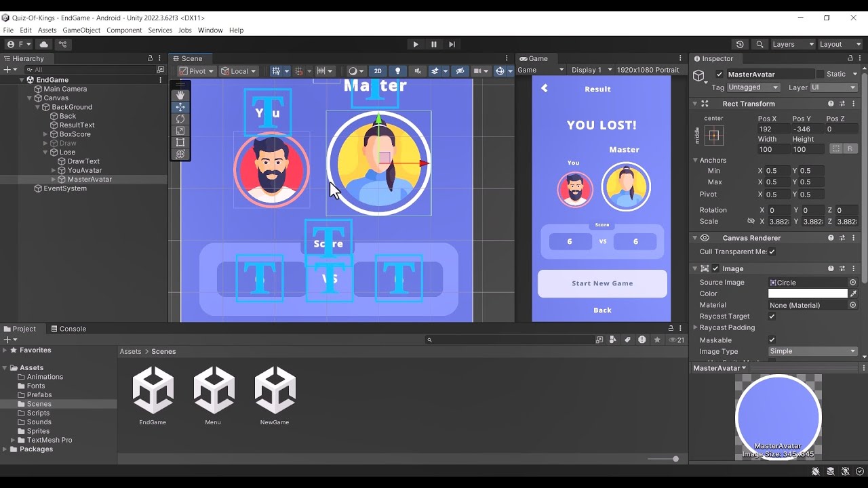The image size is (868, 488).
Task: Select the Scale tool in Scene toolbar
Action: point(180,131)
